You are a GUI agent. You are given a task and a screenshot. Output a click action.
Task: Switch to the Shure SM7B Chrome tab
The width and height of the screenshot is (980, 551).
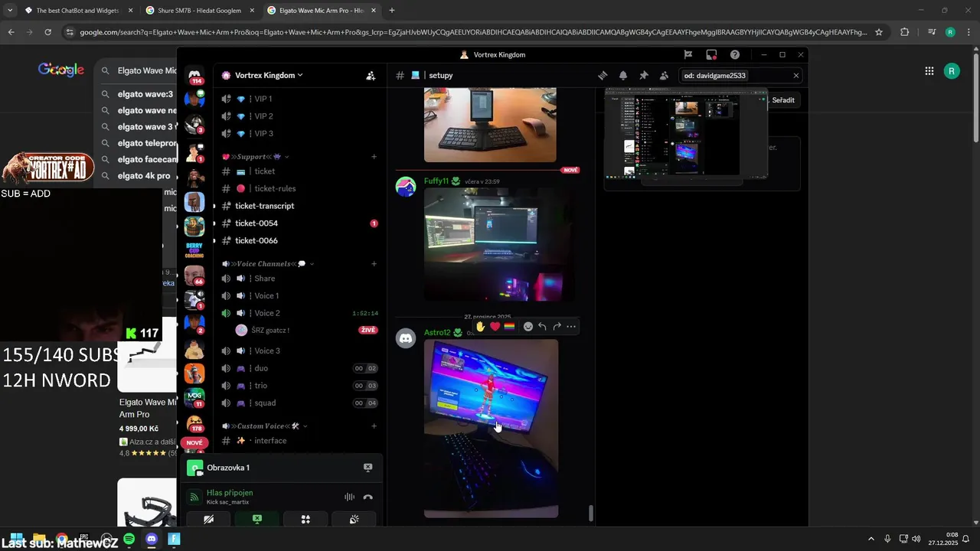pos(199,11)
